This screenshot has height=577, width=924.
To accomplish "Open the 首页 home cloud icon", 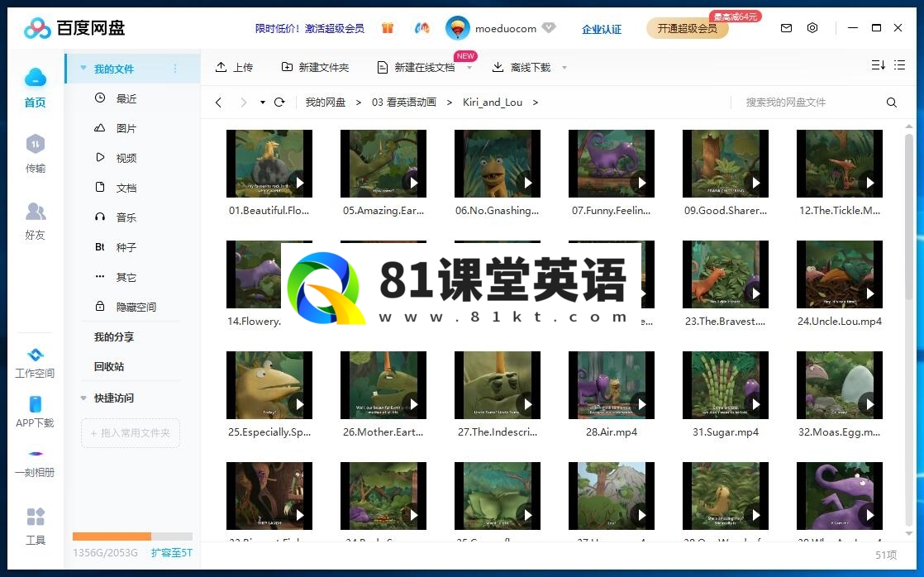I will tap(36, 77).
